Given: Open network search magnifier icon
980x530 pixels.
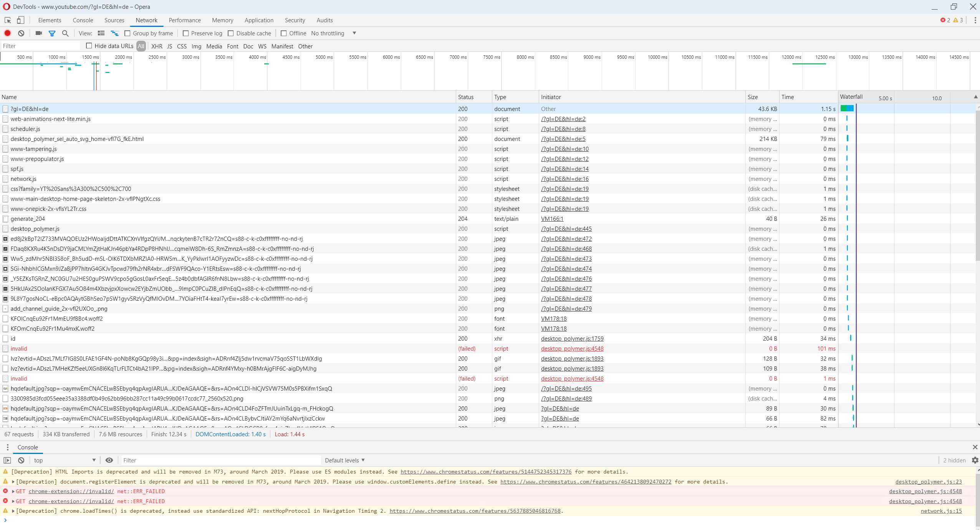Looking at the screenshot, I should (65, 33).
